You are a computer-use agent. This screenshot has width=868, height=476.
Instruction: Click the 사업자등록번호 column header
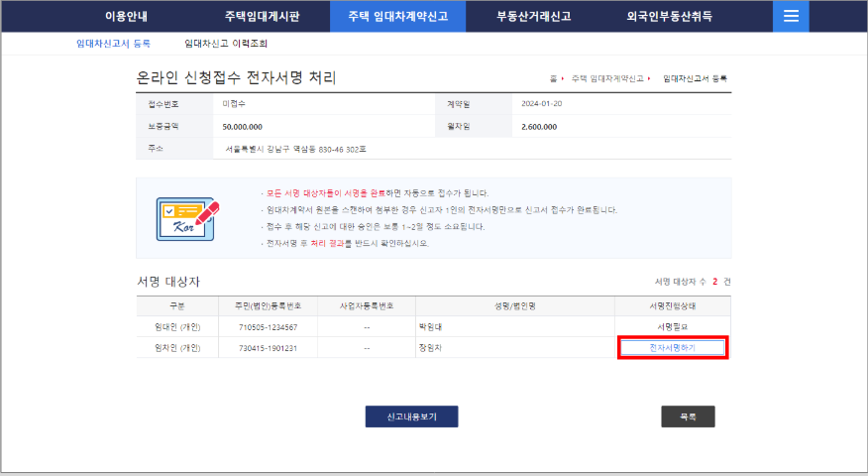point(367,305)
